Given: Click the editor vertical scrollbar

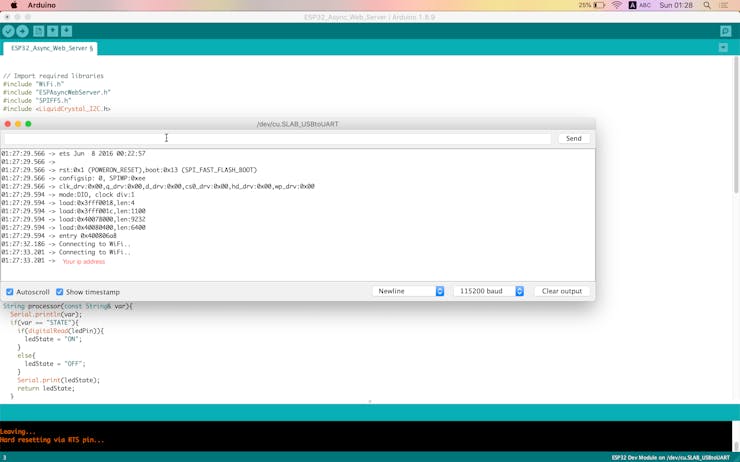Looking at the screenshot, I should [736, 125].
